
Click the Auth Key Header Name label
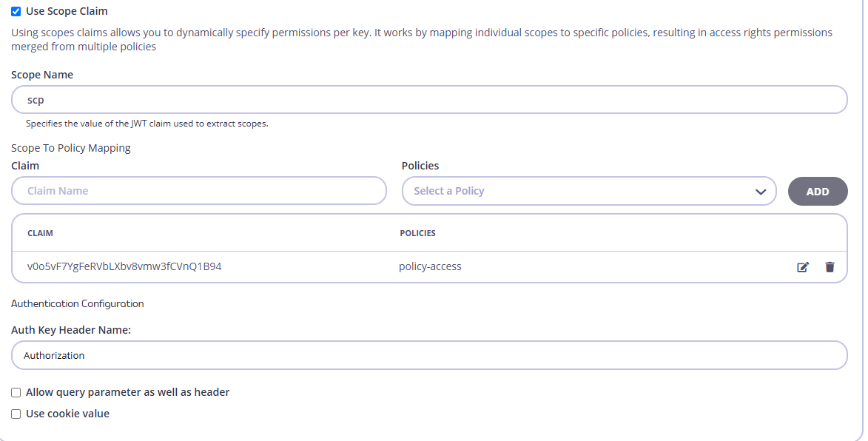click(x=71, y=330)
